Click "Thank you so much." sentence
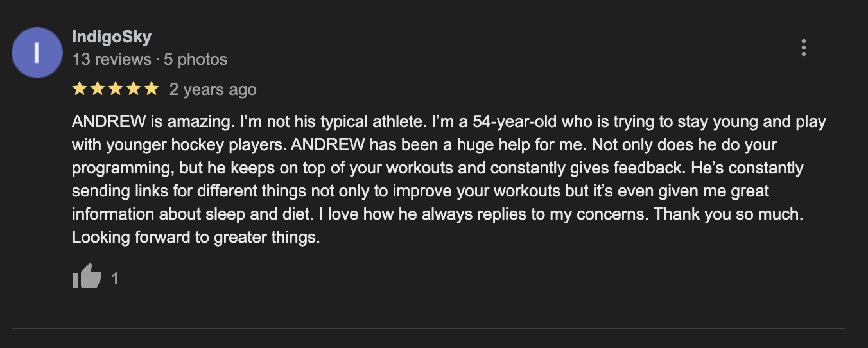Viewport: 868px width, 348px height. (727, 214)
